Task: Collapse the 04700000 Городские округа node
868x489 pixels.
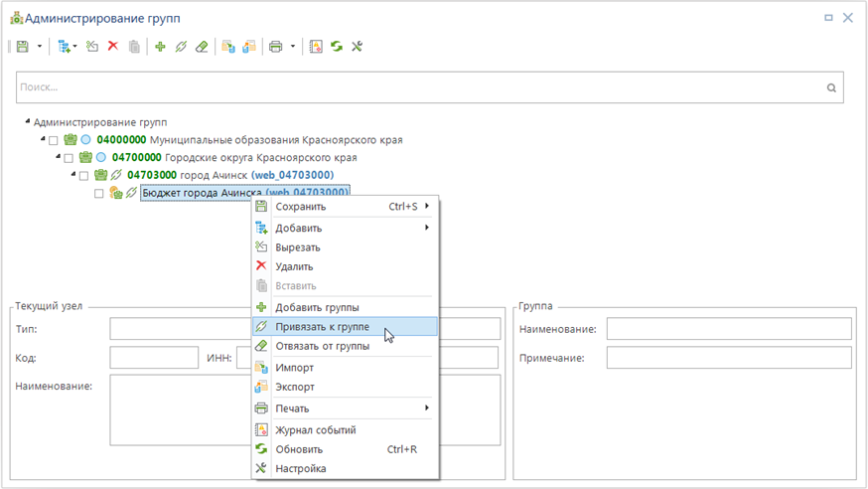Action: click(58, 156)
